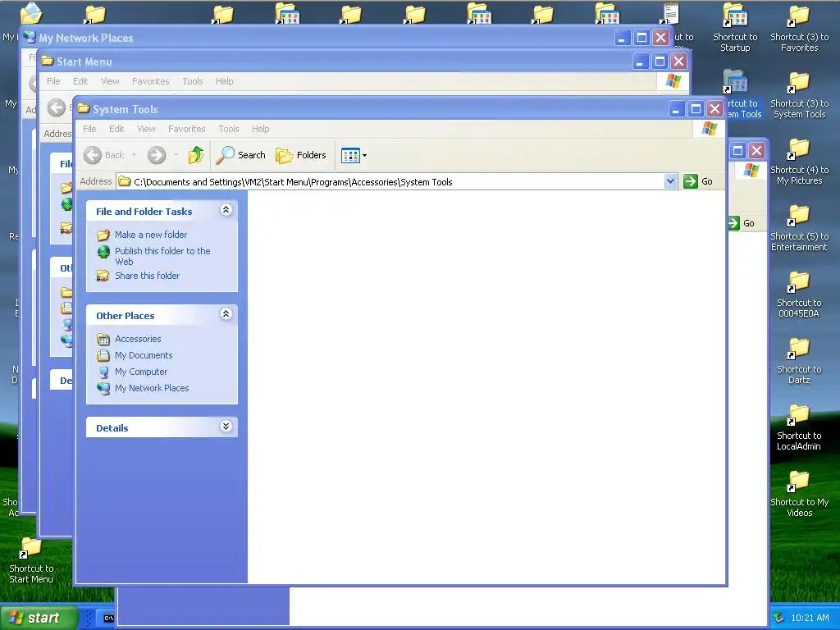The image size is (840, 630).
Task: Click the System Tools title bar folder icon
Action: 83,109
